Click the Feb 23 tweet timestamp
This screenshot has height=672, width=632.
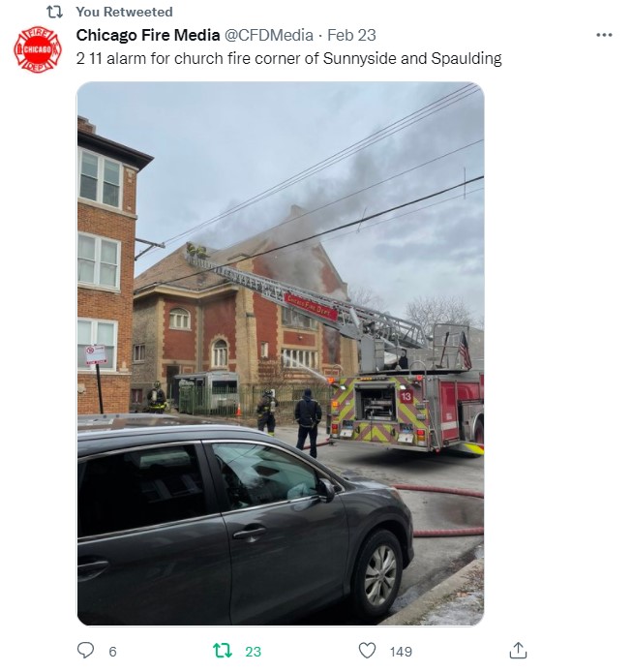351,35
